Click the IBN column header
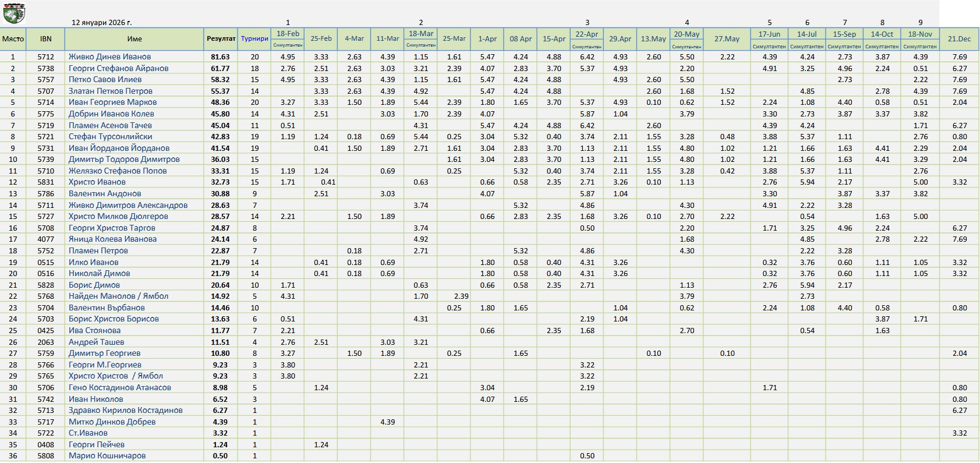The image size is (980, 463). point(45,39)
